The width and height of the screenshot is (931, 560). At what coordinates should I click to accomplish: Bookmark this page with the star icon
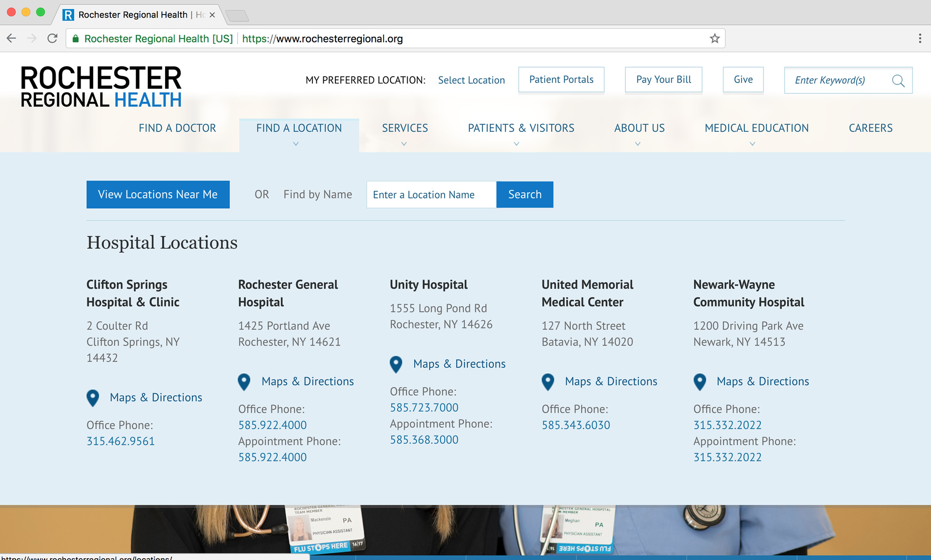[x=714, y=39]
